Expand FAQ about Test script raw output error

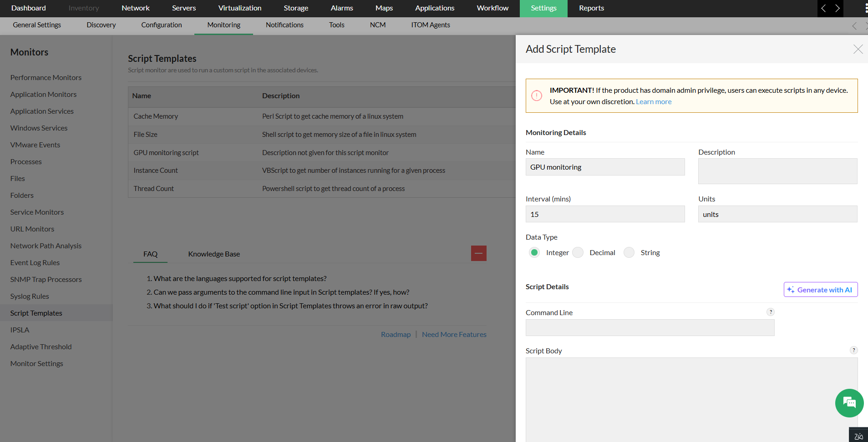(290, 306)
